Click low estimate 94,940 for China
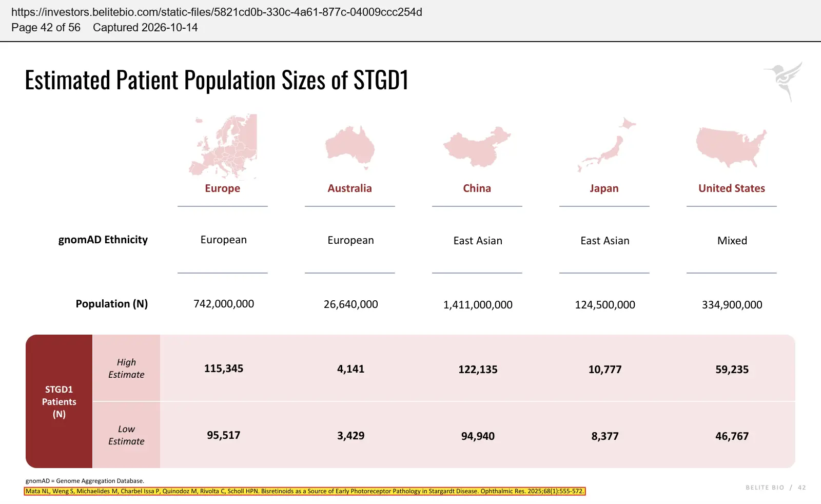This screenshot has width=821, height=504. pos(478,436)
